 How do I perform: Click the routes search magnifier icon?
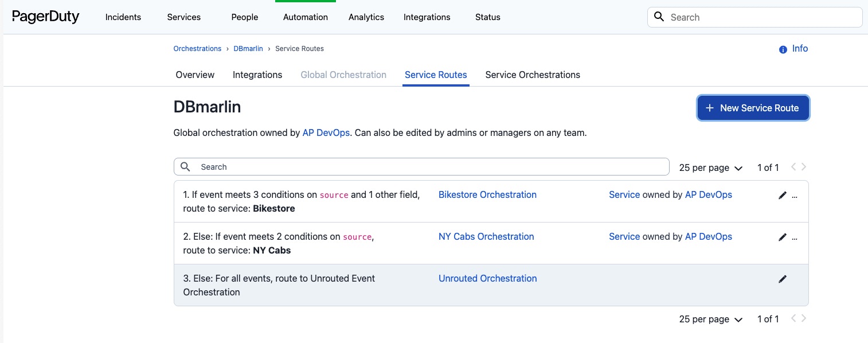tap(185, 166)
